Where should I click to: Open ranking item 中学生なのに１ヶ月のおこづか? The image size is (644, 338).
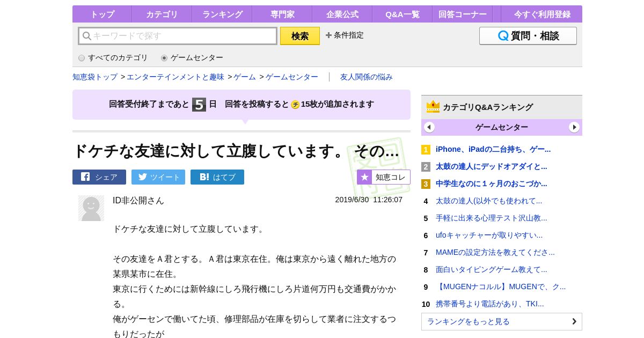click(492, 184)
